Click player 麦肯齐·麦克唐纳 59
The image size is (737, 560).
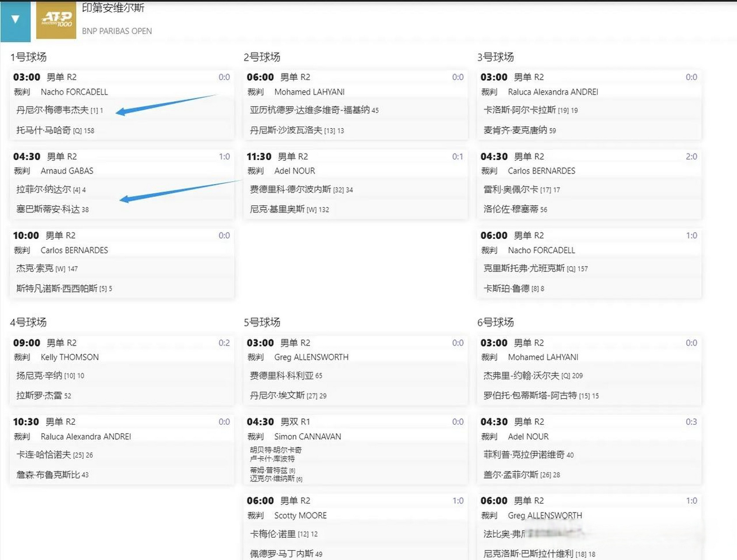(519, 130)
